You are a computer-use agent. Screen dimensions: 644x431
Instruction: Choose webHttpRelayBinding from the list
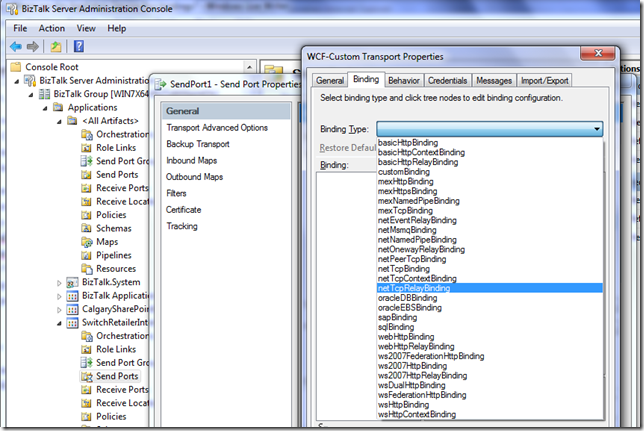click(490, 346)
